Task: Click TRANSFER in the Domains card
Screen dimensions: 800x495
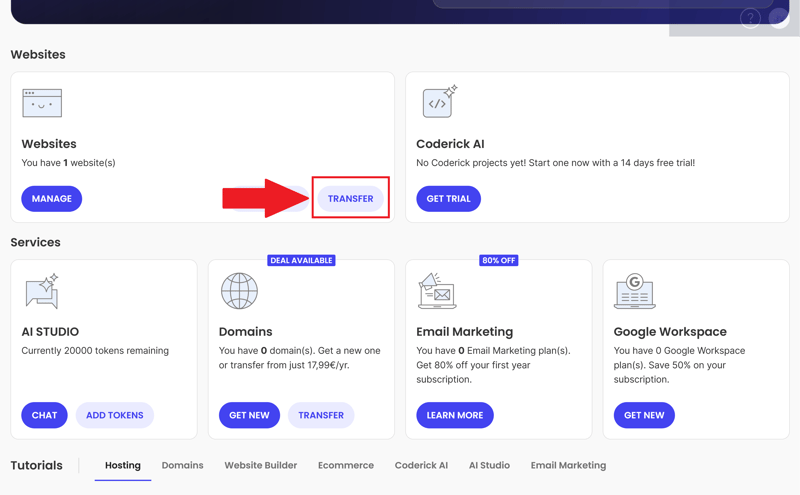Action: (x=321, y=415)
